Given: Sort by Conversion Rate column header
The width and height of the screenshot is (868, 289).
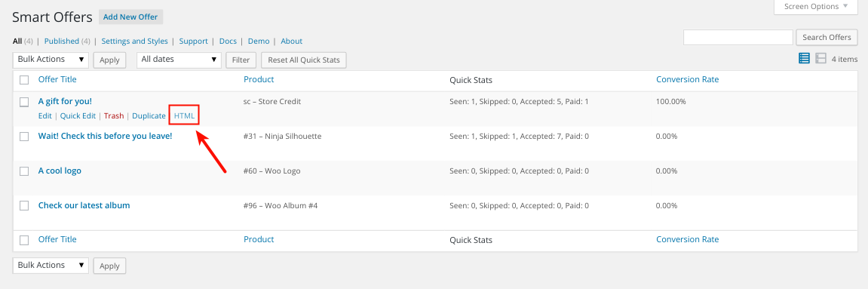Looking at the screenshot, I should (688, 79).
